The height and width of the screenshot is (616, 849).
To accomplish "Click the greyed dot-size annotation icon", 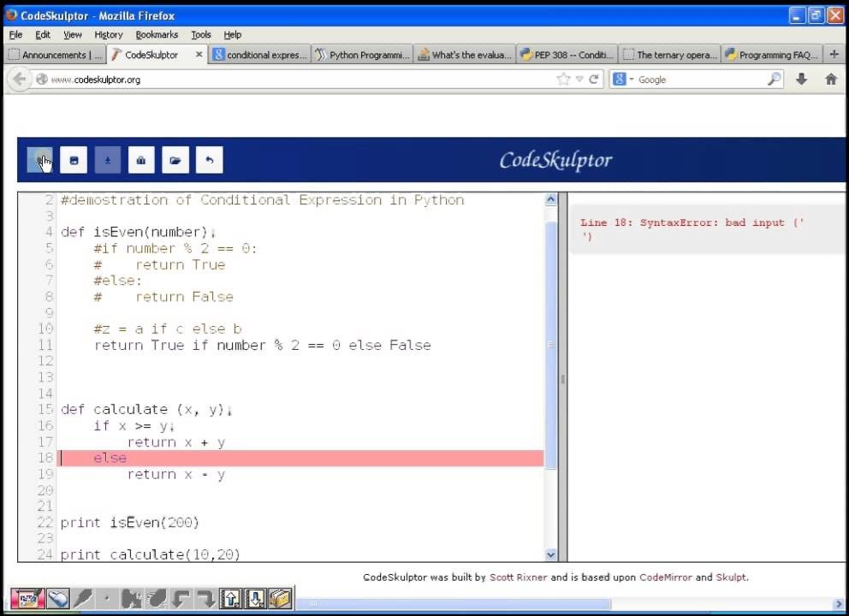I will (107, 599).
